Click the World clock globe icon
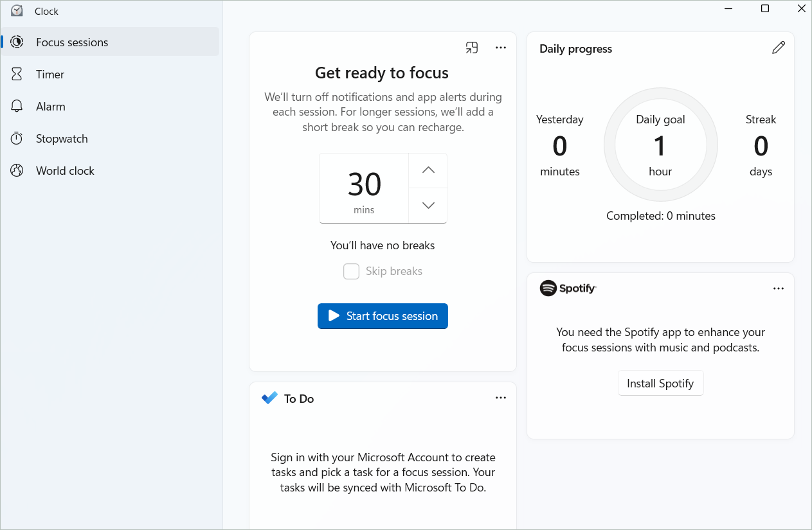This screenshot has width=812, height=530. (17, 171)
